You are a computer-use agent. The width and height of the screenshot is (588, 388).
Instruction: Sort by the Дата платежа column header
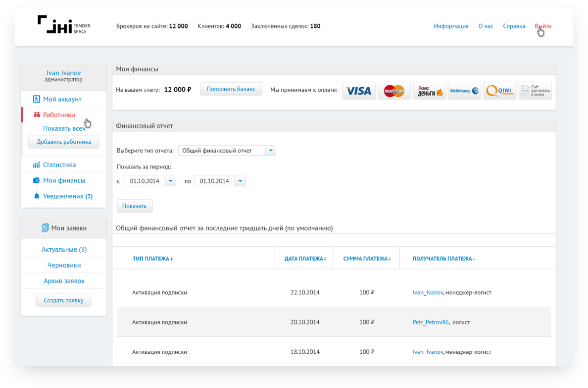click(305, 259)
